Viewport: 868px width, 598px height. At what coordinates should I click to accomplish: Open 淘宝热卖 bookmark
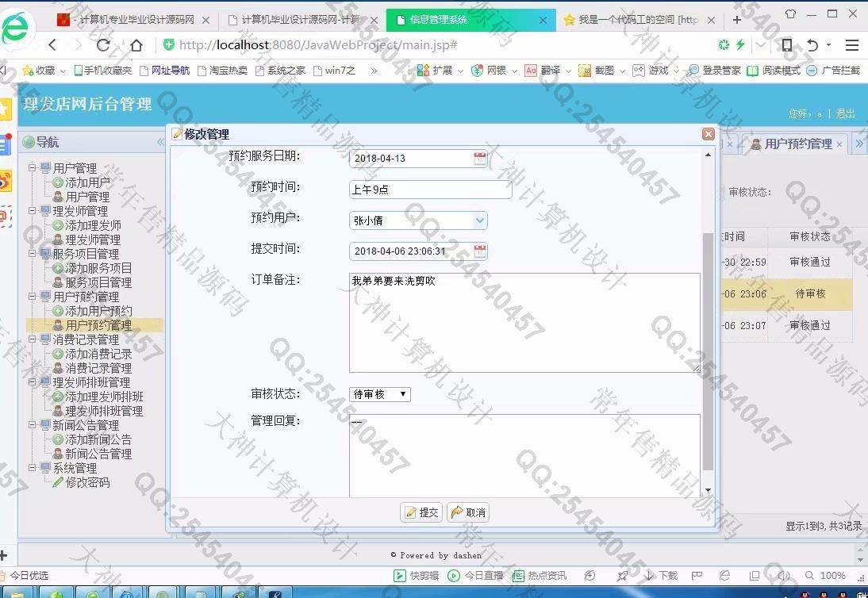click(x=222, y=71)
